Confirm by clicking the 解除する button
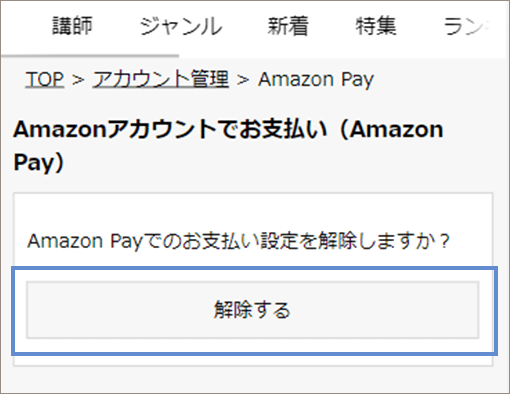The width and height of the screenshot is (510, 394). (x=253, y=310)
